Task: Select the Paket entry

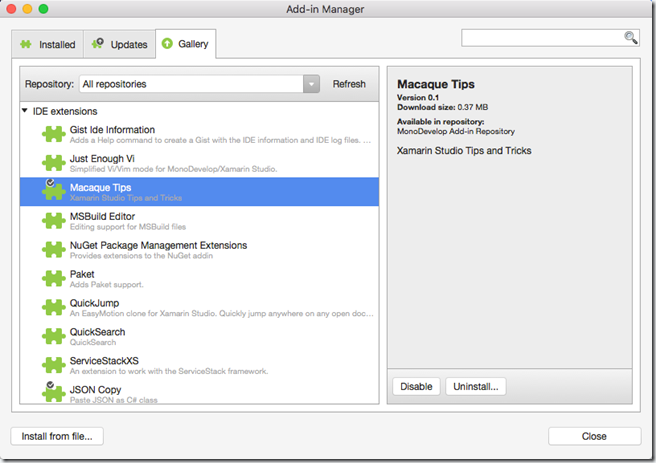Action: tap(199, 279)
